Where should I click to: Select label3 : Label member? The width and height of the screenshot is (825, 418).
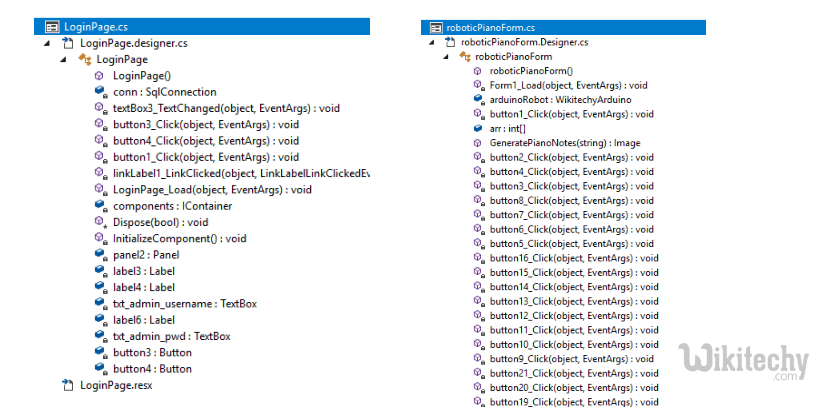(x=144, y=271)
